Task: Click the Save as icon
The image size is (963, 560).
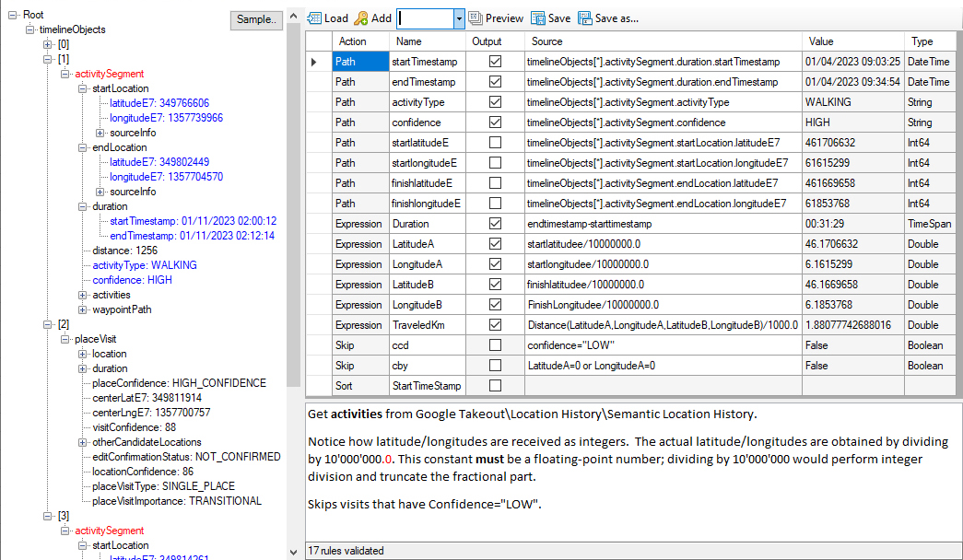Action: pos(585,18)
